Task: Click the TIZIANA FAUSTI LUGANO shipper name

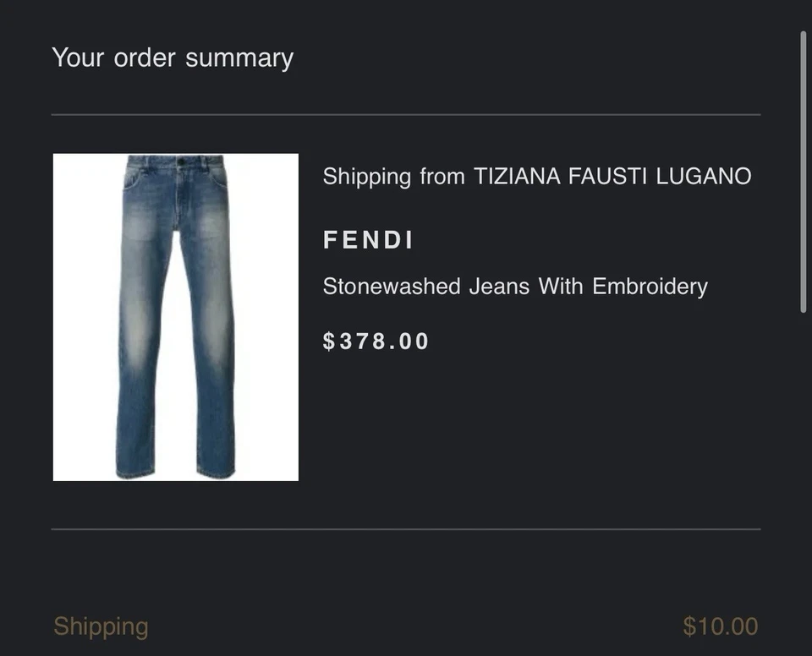Action: coord(608,176)
